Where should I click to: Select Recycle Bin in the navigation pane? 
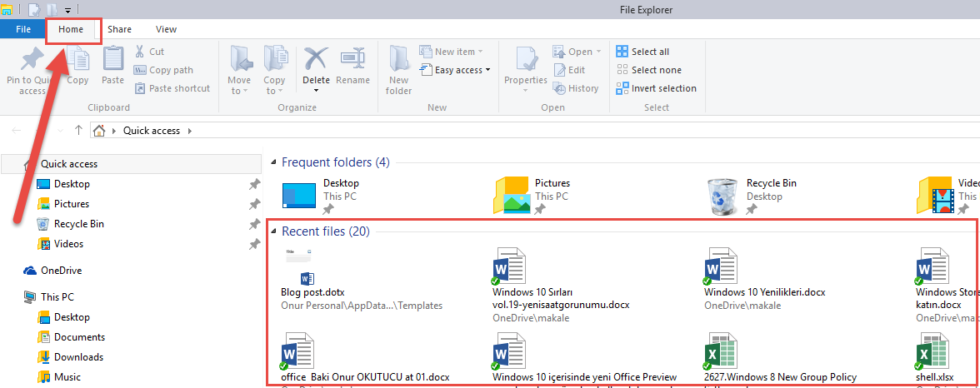click(x=78, y=224)
